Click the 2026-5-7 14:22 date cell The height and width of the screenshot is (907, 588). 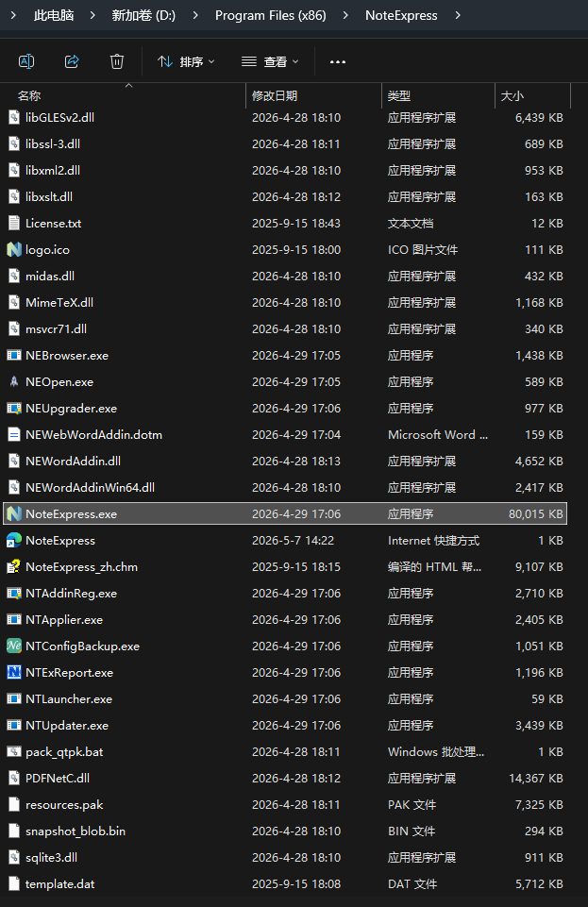click(x=294, y=540)
